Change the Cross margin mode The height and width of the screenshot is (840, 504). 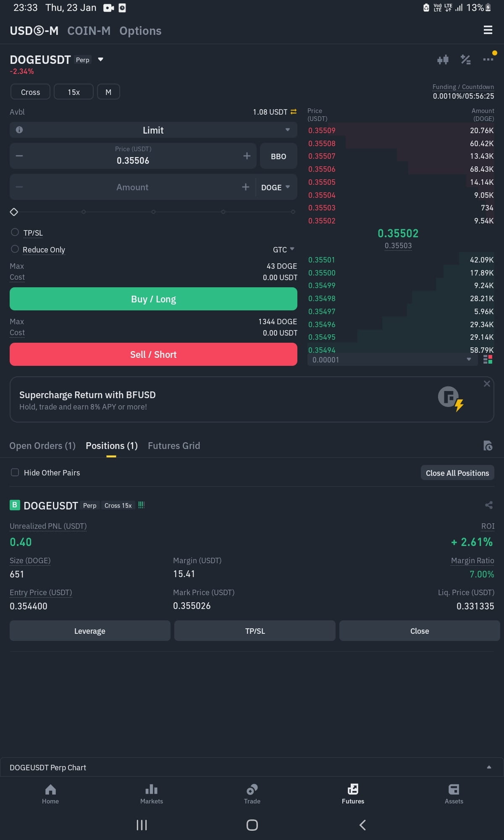tap(30, 92)
